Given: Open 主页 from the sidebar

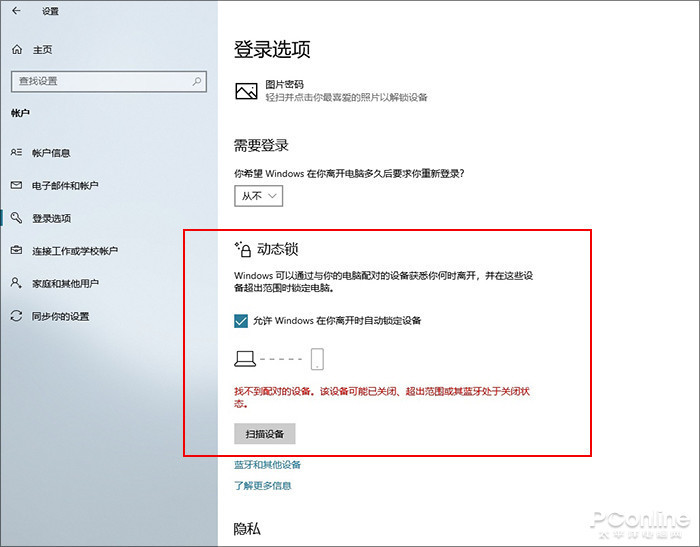Looking at the screenshot, I should coord(42,50).
